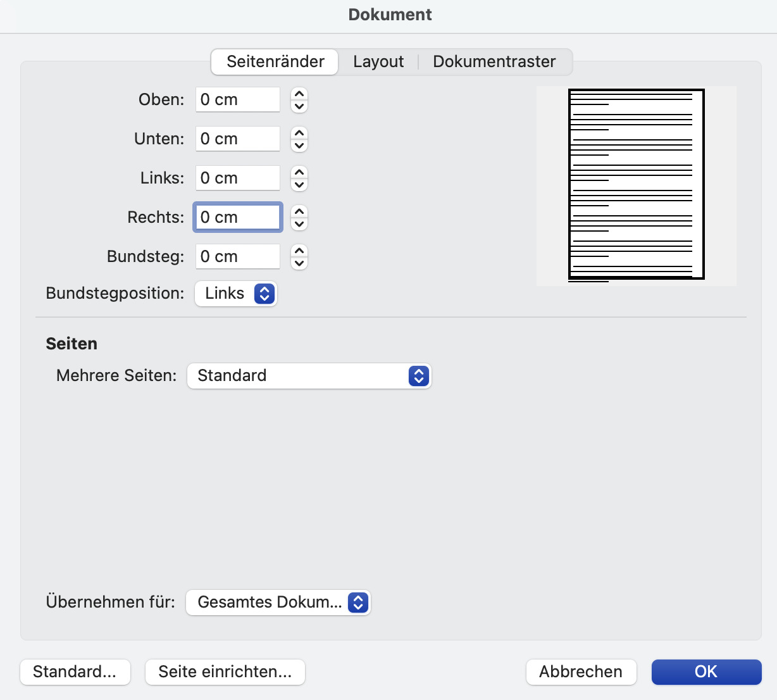Decrease the Oben margin with down arrow
This screenshot has width=777, height=700.
click(299, 106)
